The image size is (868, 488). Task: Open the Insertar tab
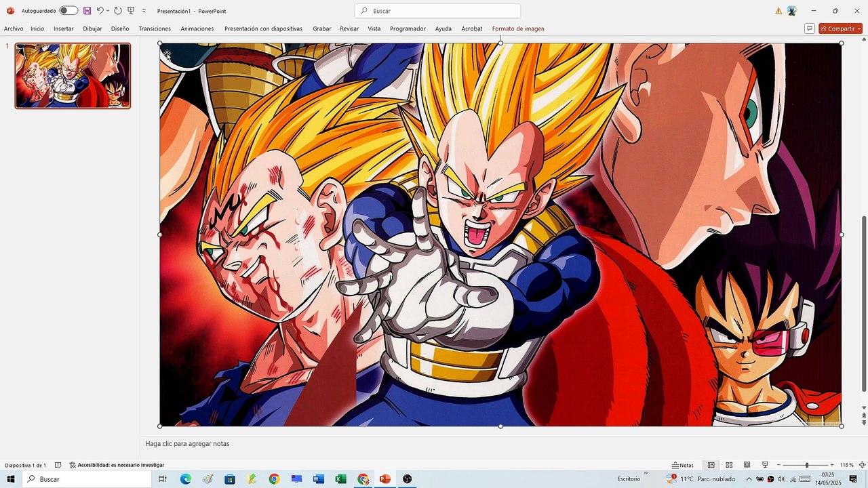(64, 29)
